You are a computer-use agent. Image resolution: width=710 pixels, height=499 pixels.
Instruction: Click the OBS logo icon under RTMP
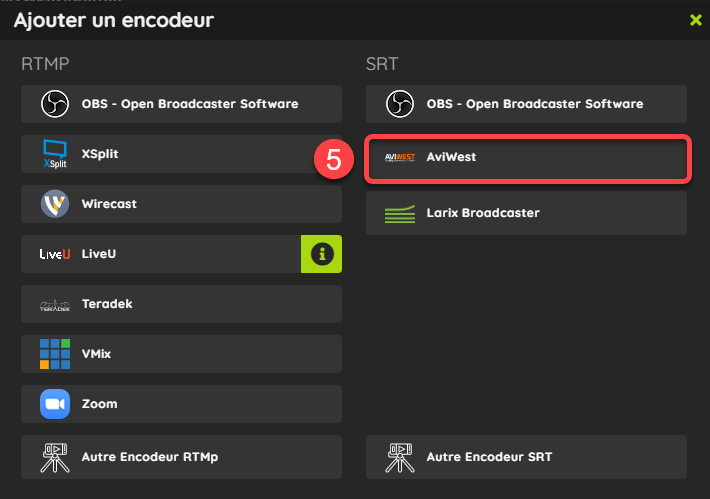(55, 104)
